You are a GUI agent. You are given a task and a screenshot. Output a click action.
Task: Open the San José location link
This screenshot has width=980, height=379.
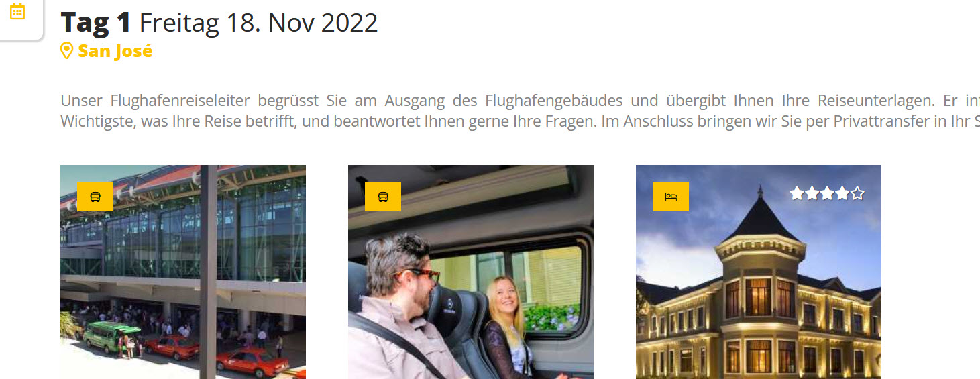tap(115, 51)
